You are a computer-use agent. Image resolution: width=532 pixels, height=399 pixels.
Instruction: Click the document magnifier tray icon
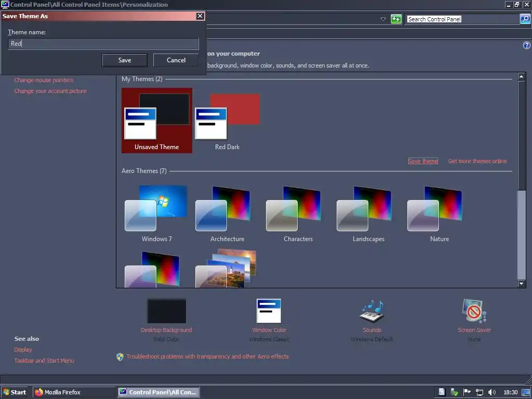pos(442,392)
